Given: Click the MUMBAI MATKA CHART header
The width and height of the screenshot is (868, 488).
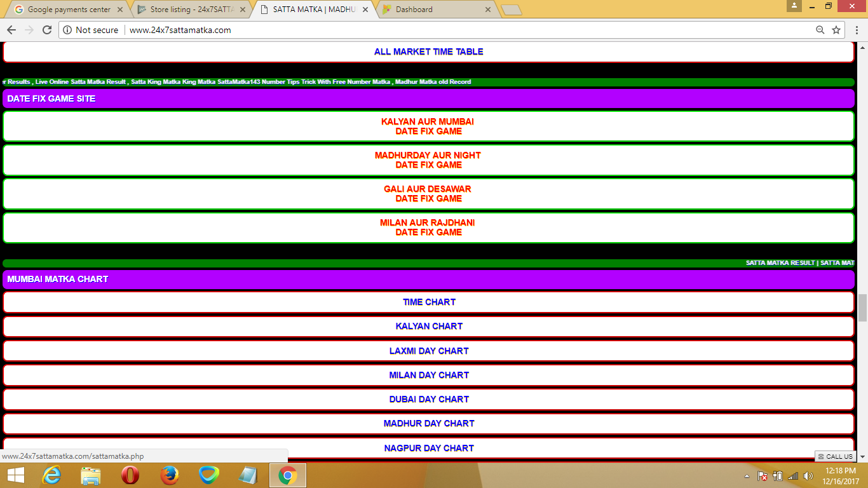Looking at the screenshot, I should [428, 279].
